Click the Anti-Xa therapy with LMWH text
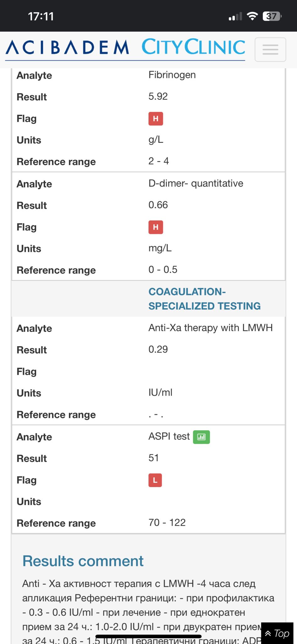 [210, 328]
